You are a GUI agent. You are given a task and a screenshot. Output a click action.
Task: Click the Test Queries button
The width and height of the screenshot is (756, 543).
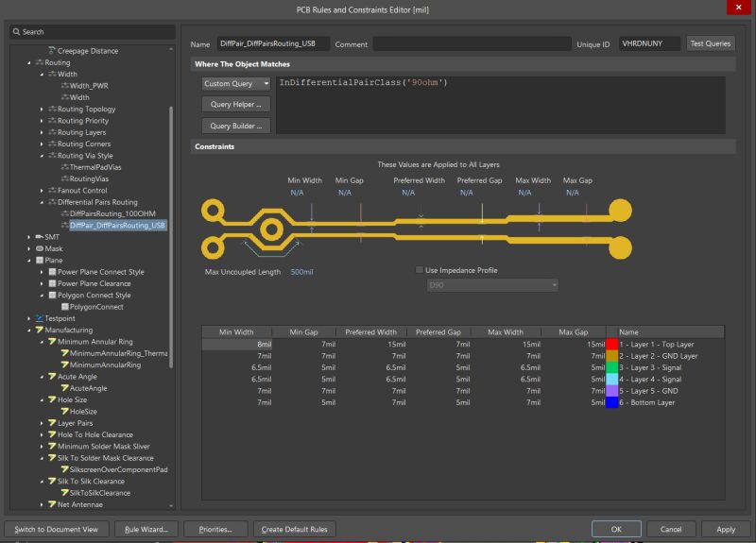(711, 43)
